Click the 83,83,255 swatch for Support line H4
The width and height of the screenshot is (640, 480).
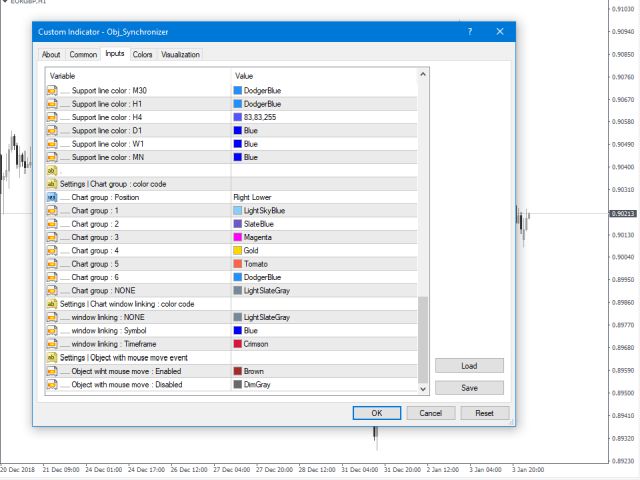238,118
